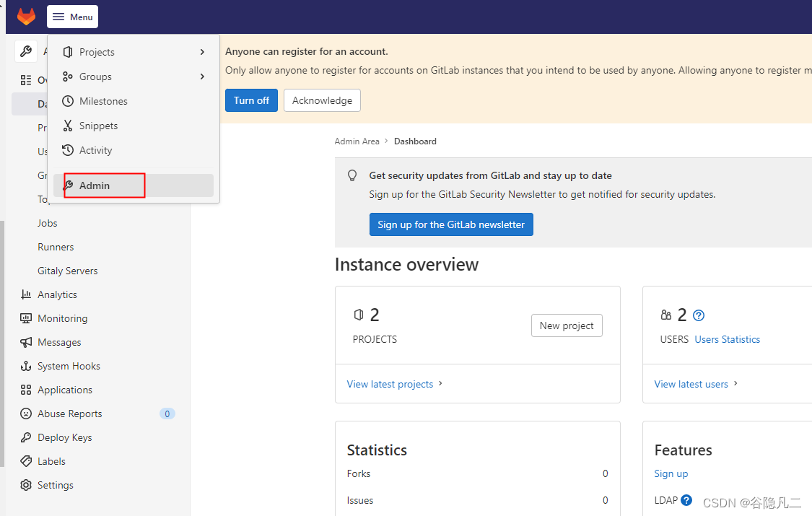This screenshot has height=516, width=812.
Task: Click the System Hooks anchor icon
Action: point(26,366)
